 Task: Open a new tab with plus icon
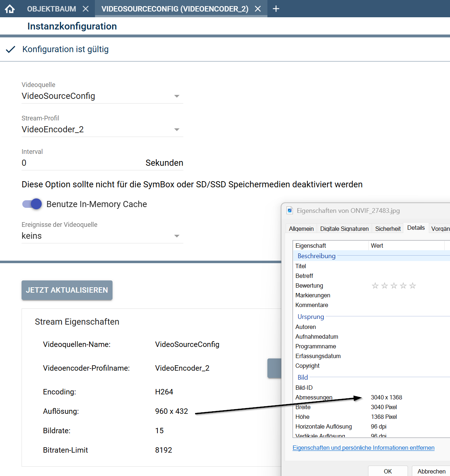pos(276,9)
